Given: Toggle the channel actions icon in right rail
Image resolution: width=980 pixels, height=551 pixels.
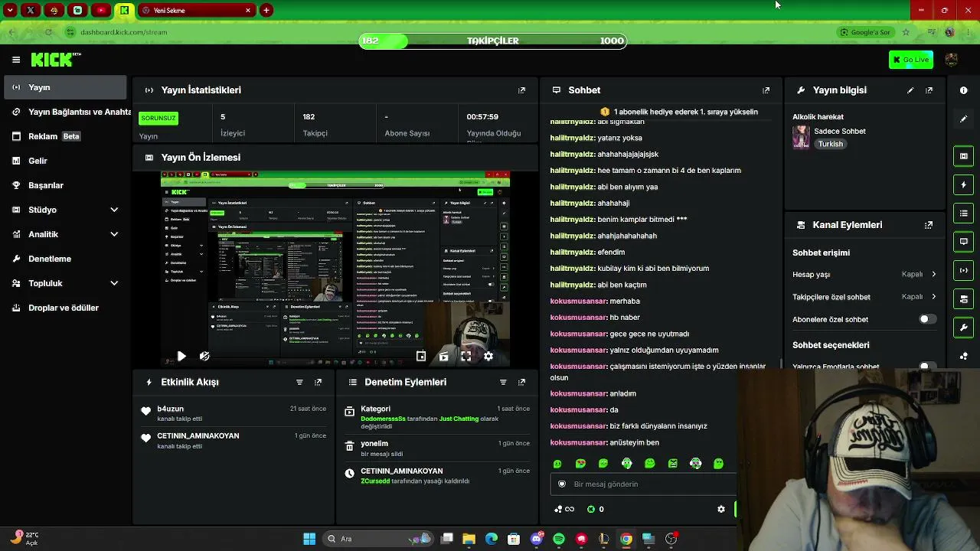Looking at the screenshot, I should coord(964,298).
